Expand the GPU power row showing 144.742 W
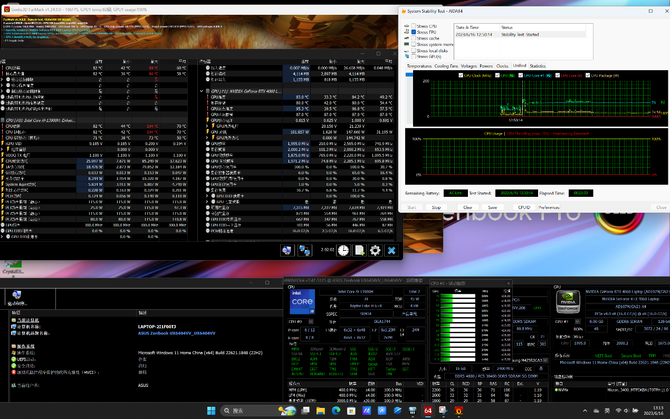This screenshot has width=670, height=419. coord(208,138)
